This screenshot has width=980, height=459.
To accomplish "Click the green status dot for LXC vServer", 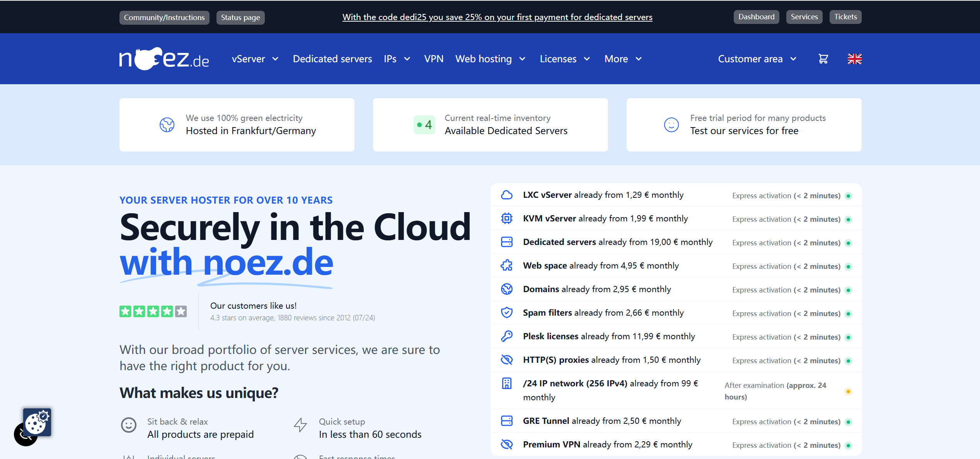I will pos(848,196).
